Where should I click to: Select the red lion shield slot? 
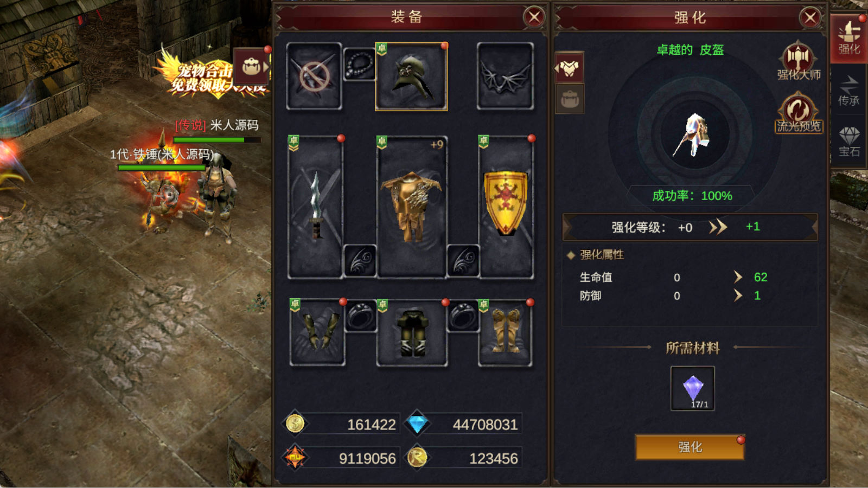click(506, 207)
